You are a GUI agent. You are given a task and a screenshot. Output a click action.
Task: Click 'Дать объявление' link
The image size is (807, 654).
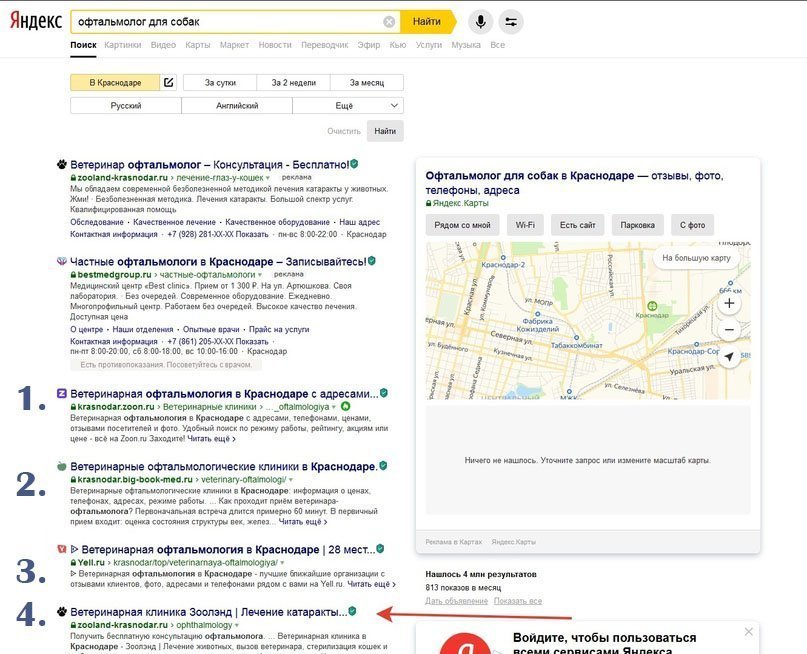pos(457,600)
